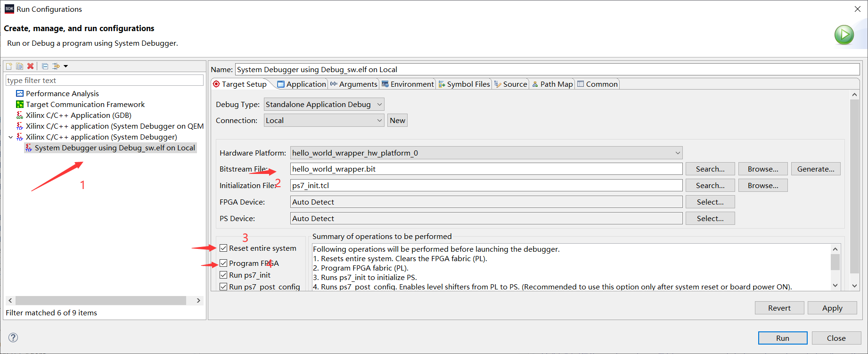Image resolution: width=868 pixels, height=354 pixels.
Task: Open the Hardware Platform dropdown
Action: [486, 153]
